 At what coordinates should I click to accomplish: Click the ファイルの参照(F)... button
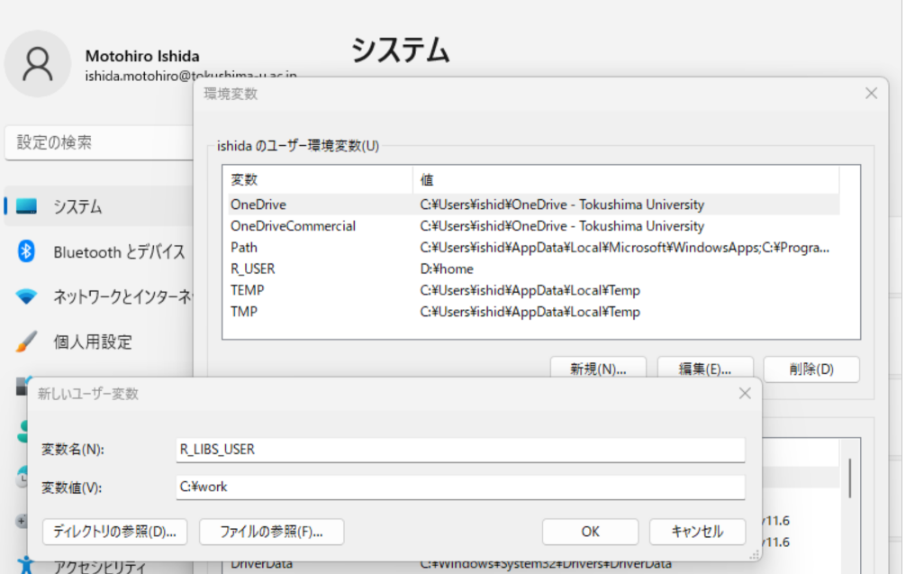(x=271, y=531)
